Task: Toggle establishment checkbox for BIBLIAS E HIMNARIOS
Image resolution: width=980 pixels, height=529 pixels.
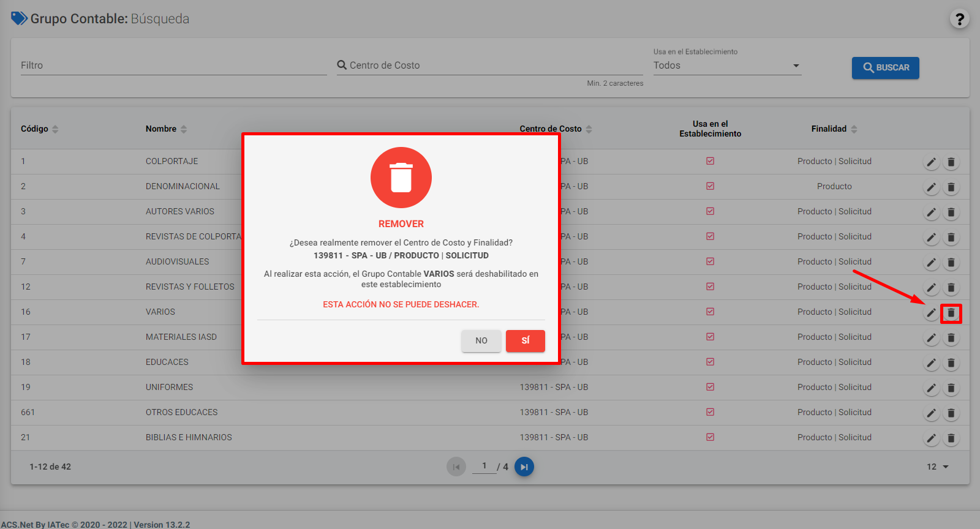Action: tap(710, 437)
